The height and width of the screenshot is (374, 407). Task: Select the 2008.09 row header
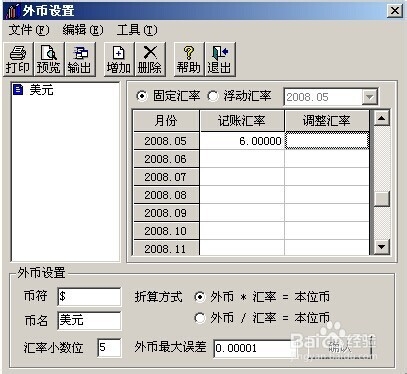point(166,213)
